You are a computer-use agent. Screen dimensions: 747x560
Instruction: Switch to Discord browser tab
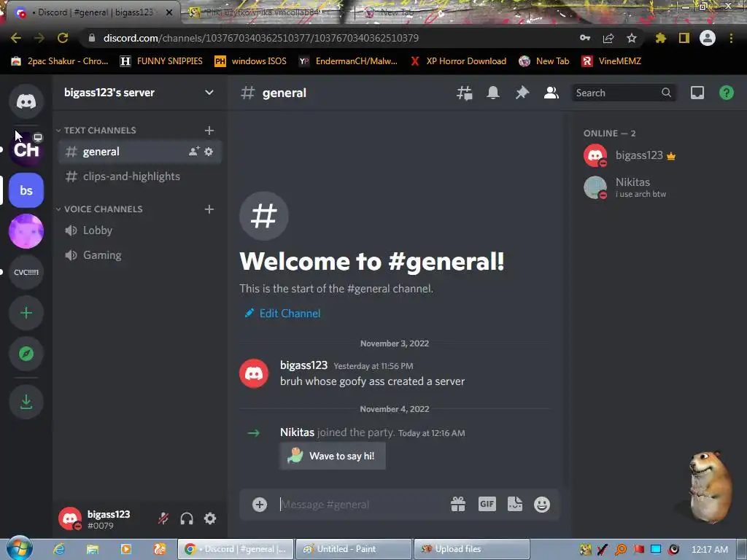[93, 12]
